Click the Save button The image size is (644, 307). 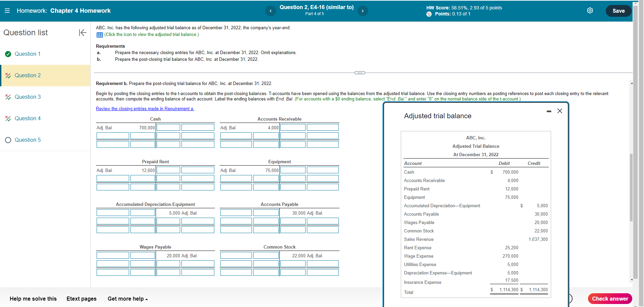pos(619,11)
